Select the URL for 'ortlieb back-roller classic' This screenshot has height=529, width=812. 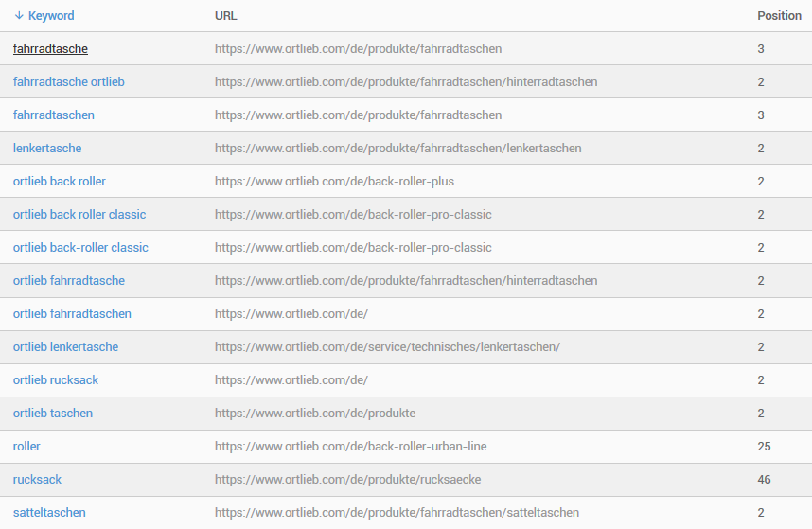point(353,247)
